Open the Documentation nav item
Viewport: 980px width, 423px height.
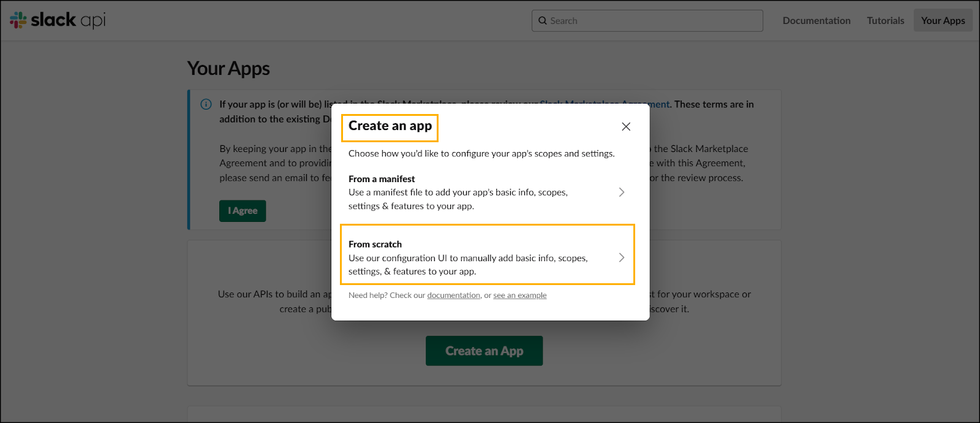coord(816,21)
